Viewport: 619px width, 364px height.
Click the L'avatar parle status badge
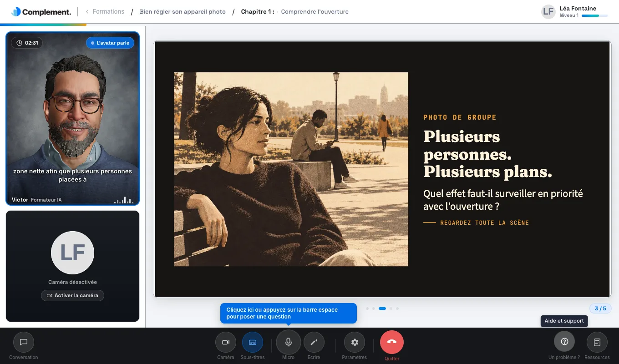tap(110, 43)
